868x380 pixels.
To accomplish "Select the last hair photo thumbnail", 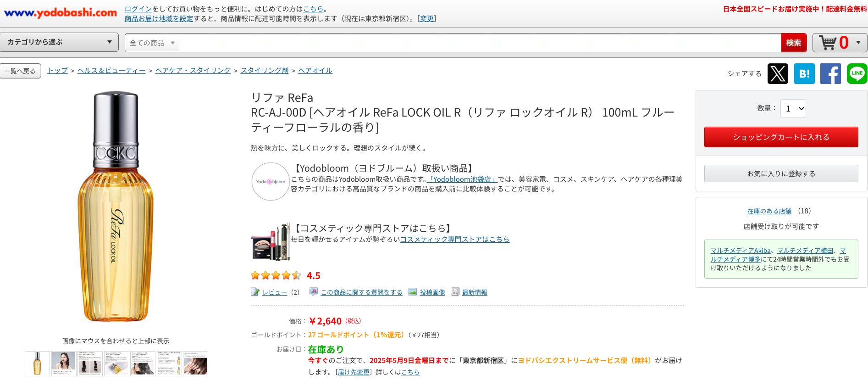I will click(x=195, y=364).
